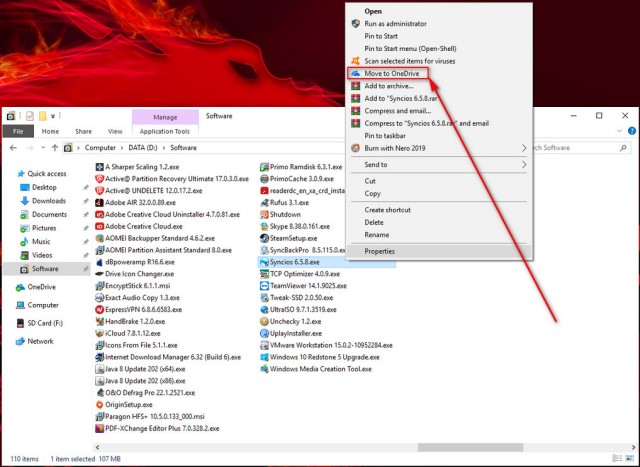This screenshot has height=467, width=640.
Task: Expand the Burn with Nero 2019 submenu arrow
Action: (524, 148)
